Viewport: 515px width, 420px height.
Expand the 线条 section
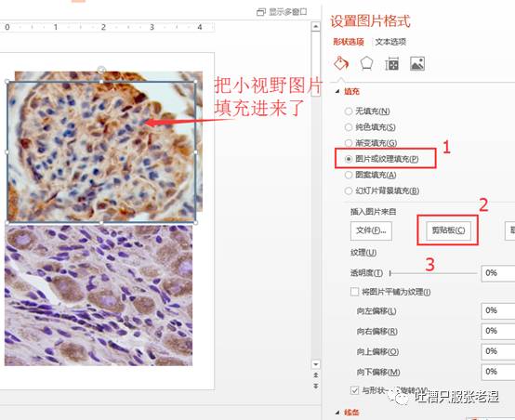337,413
